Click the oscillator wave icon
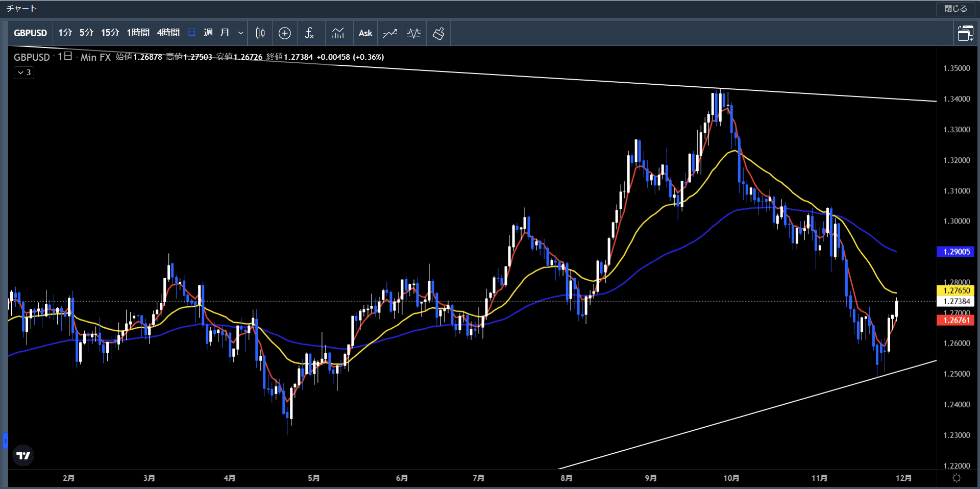The width and height of the screenshot is (980, 489). (x=414, y=33)
